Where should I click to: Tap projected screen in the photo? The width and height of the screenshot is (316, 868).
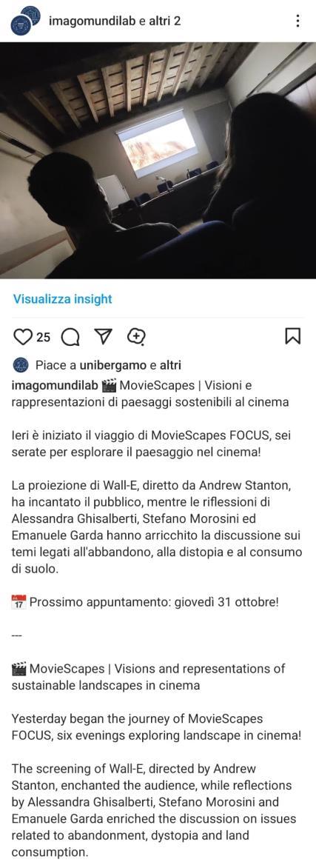157,142
